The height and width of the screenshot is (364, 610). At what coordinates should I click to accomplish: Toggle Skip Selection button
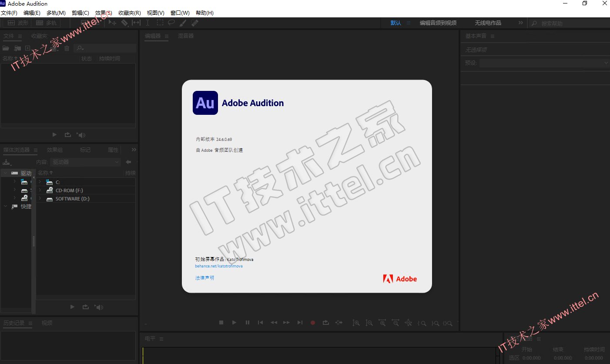339,323
